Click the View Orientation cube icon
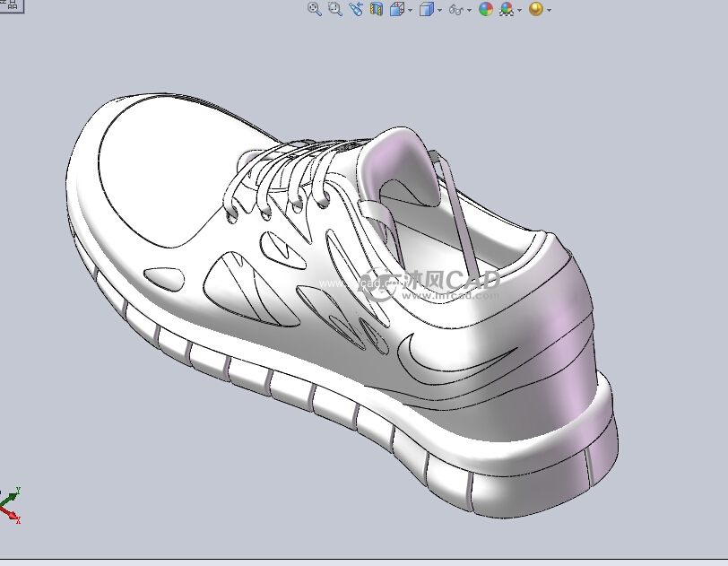 coord(397,9)
